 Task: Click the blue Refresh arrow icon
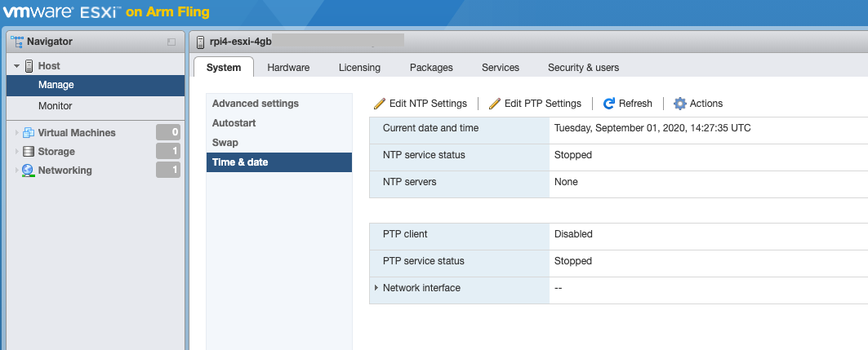(x=609, y=104)
